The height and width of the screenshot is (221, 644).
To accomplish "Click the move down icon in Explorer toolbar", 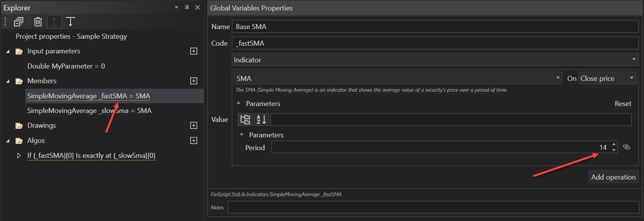I will (70, 22).
